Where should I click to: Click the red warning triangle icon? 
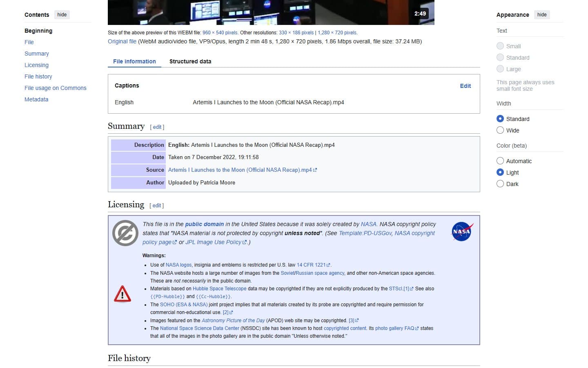tap(122, 294)
